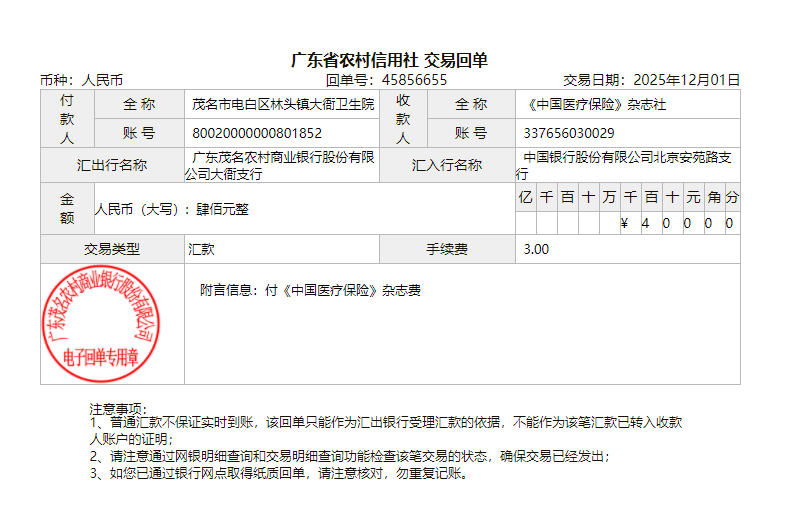Click the payee account number 337656030029
The image size is (804, 527).
569,133
